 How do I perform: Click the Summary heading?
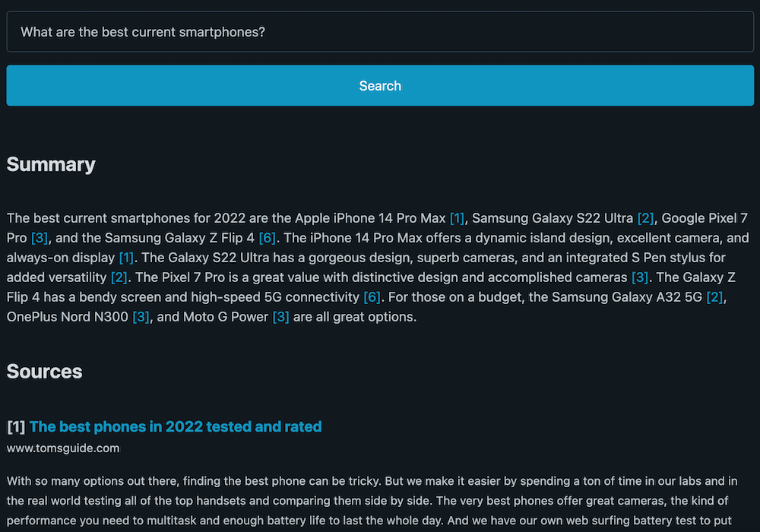click(51, 165)
